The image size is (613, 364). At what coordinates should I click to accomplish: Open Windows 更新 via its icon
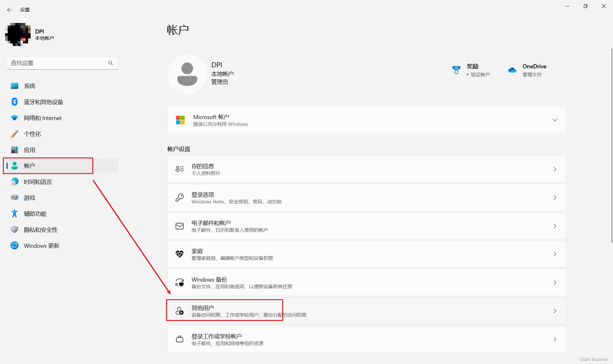pyautogui.click(x=14, y=245)
